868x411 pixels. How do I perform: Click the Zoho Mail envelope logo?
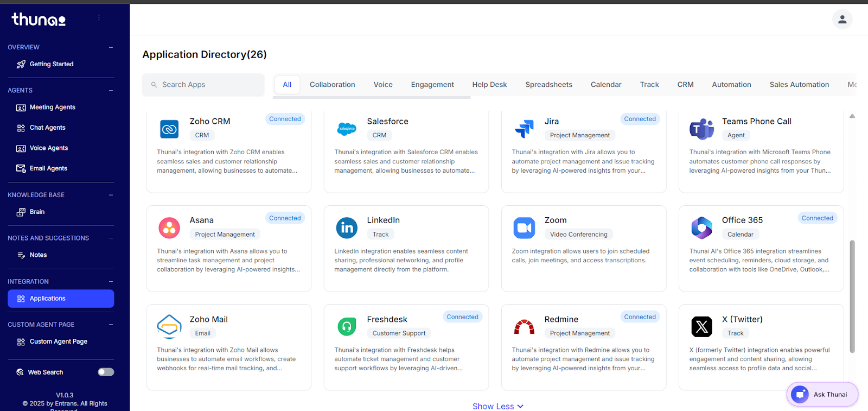pyautogui.click(x=169, y=327)
